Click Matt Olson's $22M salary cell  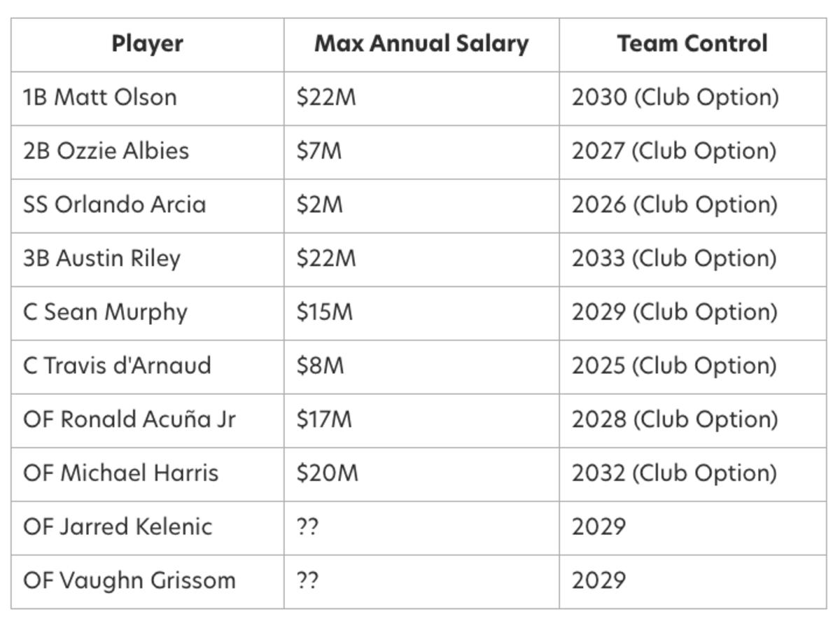[x=326, y=97]
